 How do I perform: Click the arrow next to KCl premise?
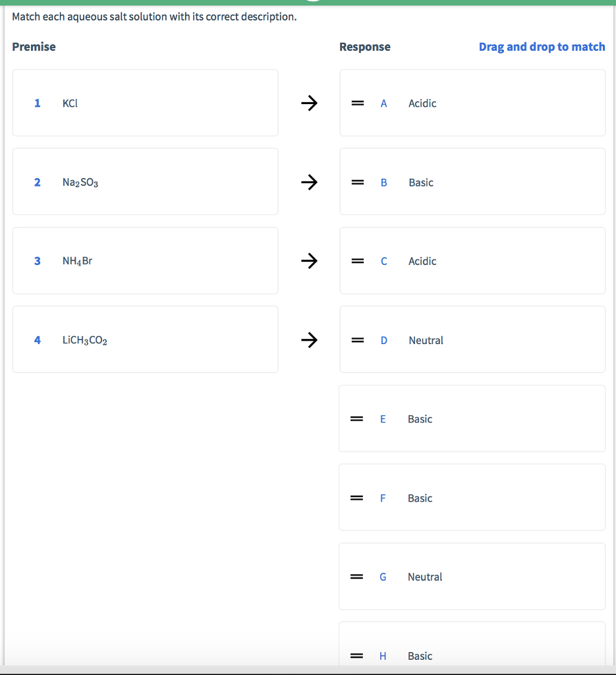click(308, 103)
